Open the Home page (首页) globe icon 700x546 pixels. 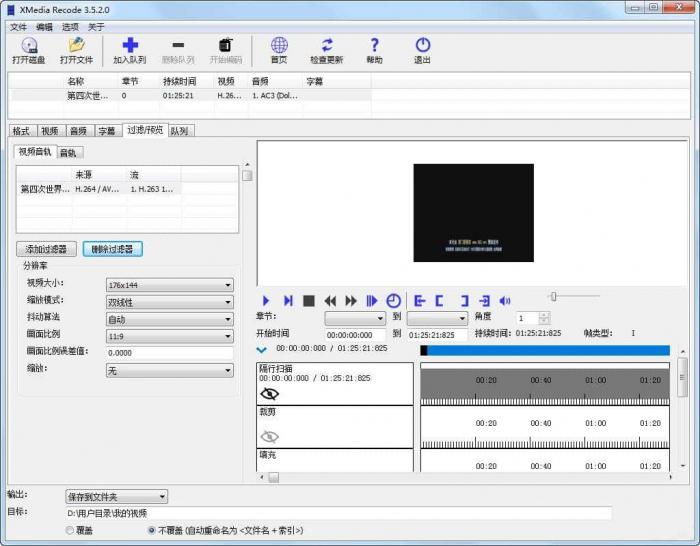click(279, 46)
